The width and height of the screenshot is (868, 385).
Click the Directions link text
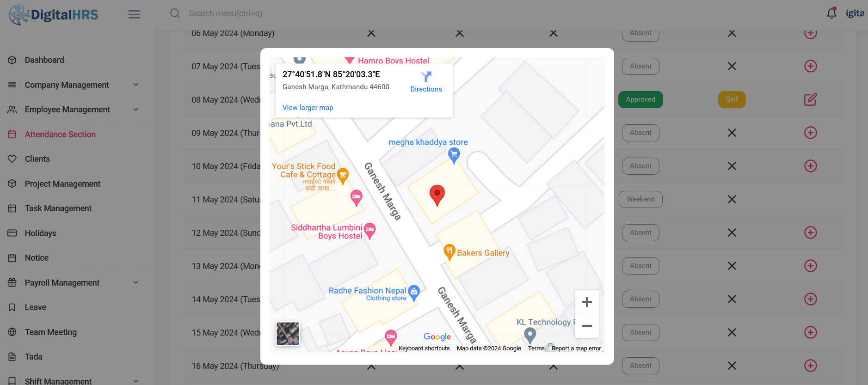tap(426, 89)
